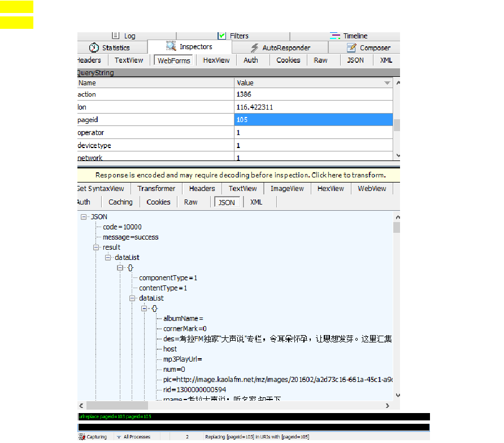The width and height of the screenshot is (504, 443).
Task: Click the Timeline bars icon
Action: (335, 36)
